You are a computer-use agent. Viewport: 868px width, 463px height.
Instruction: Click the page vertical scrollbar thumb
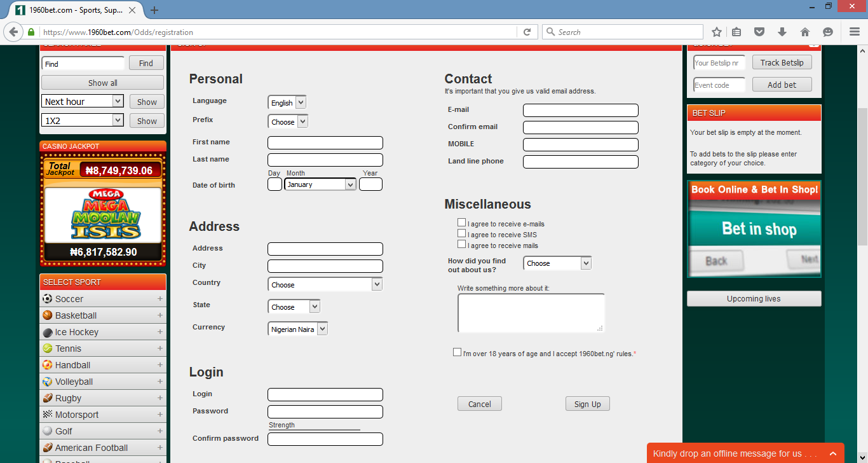pos(862,177)
